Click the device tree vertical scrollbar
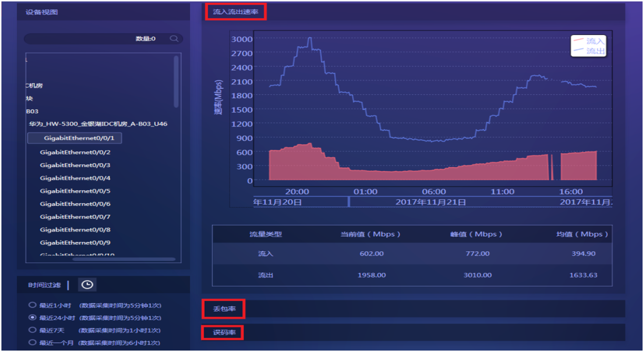This screenshot has width=644, height=352. [176, 82]
